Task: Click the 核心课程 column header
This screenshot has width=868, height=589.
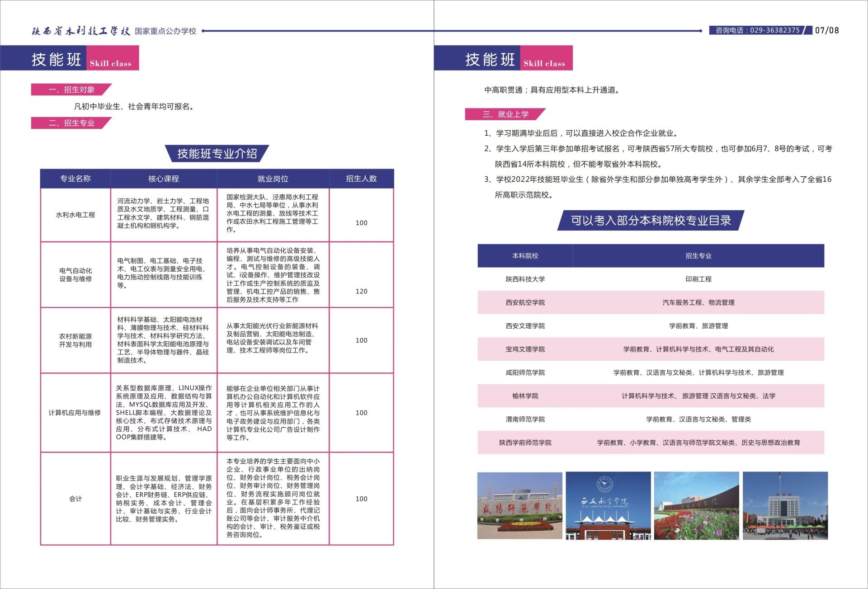Action: [164, 179]
